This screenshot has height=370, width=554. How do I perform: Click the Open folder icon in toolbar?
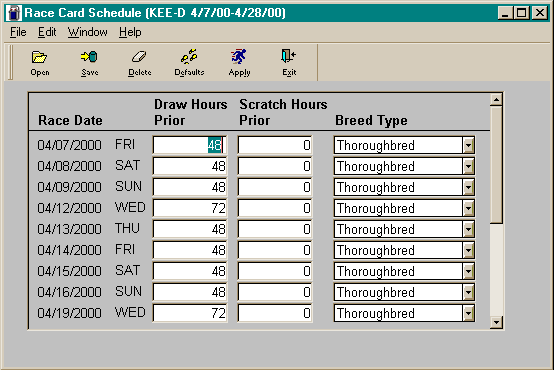[39, 57]
